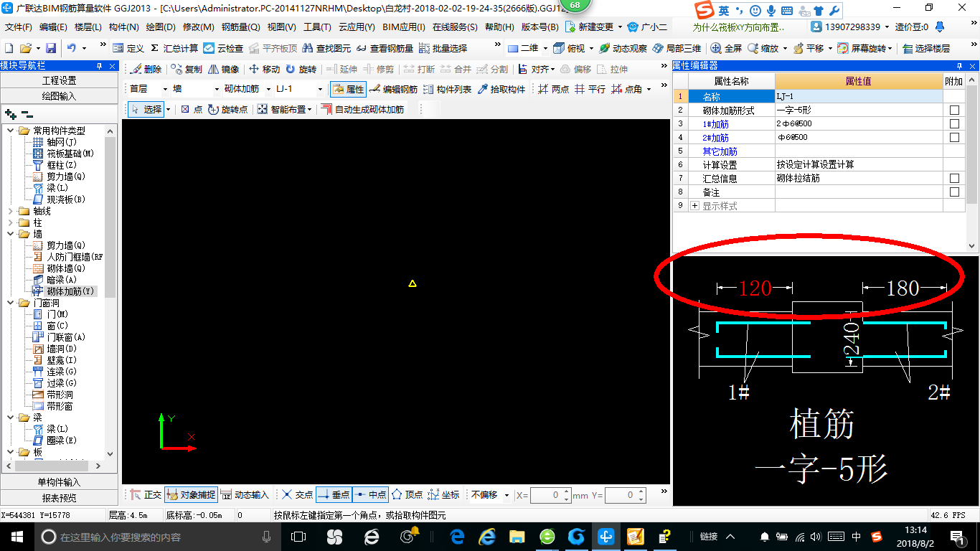Toggle 垂点 perpendicular snap
Screen dimensions: 980x551
334,495
